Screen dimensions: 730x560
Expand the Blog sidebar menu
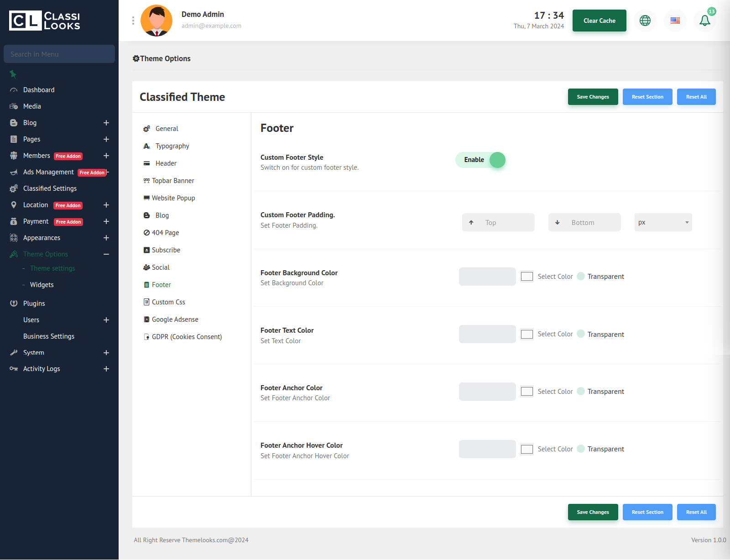(x=106, y=123)
